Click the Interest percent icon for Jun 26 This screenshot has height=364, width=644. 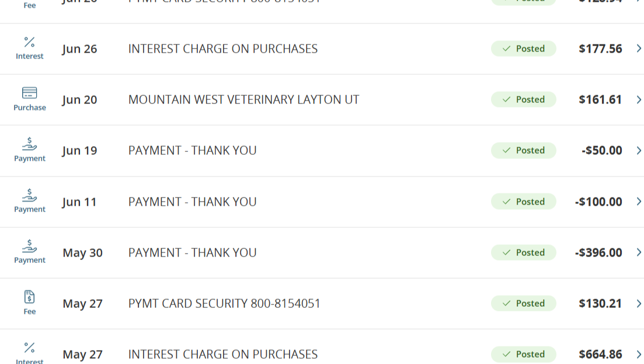(x=29, y=42)
